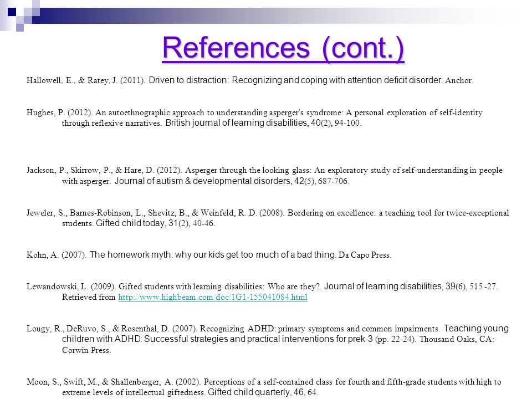Select the Jeweler, S., Barnes-Robinson reference

(x=268, y=218)
